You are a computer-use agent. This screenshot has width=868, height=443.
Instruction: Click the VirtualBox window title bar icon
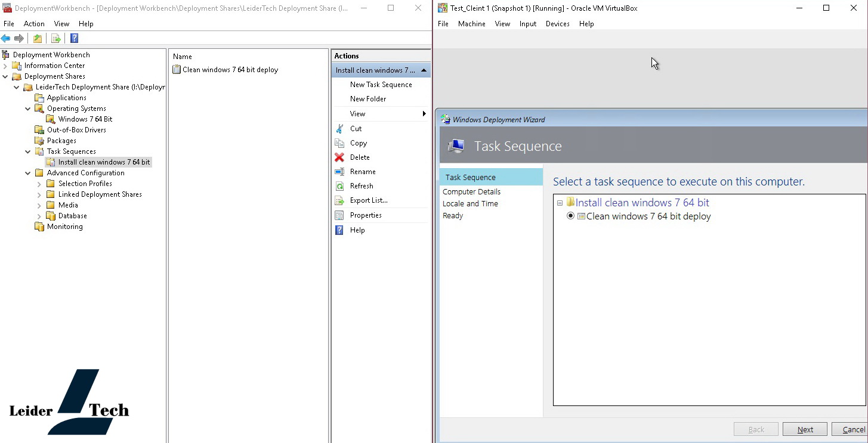(443, 8)
